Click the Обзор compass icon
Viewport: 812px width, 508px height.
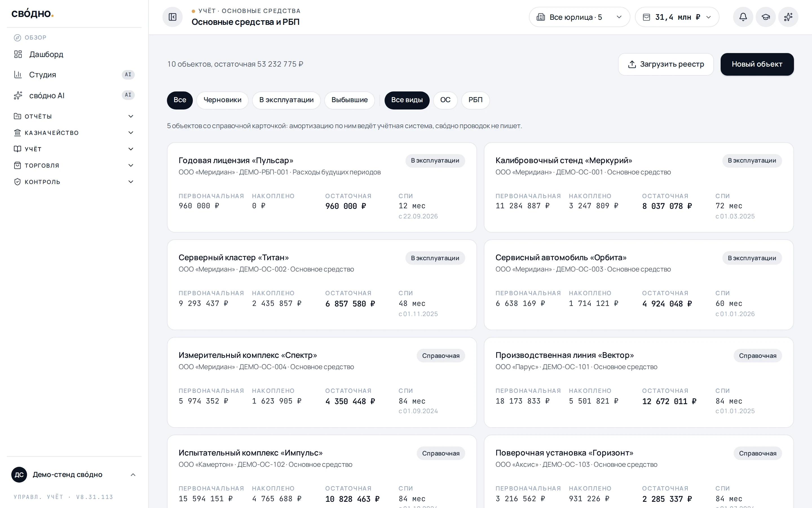coord(17,38)
